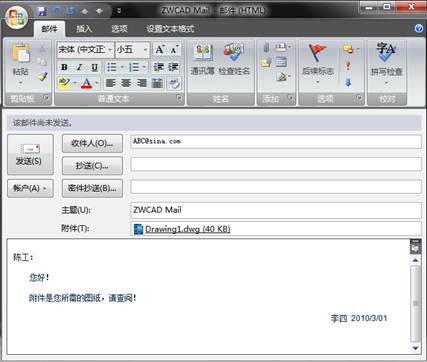
Task: Switch to the 选项 ribbon tab
Action: click(x=119, y=29)
